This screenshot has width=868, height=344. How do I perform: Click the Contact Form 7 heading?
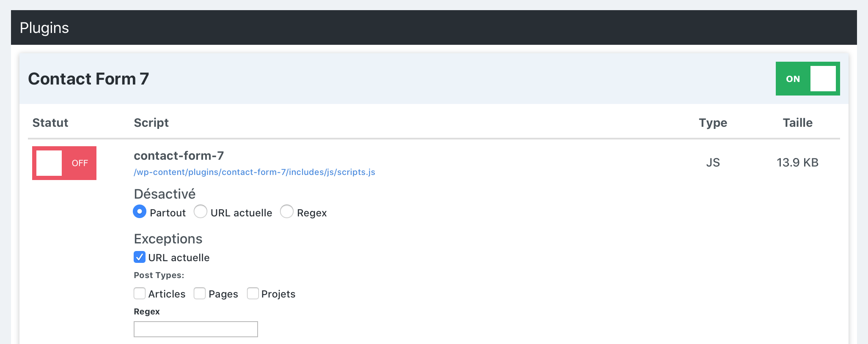(x=88, y=79)
